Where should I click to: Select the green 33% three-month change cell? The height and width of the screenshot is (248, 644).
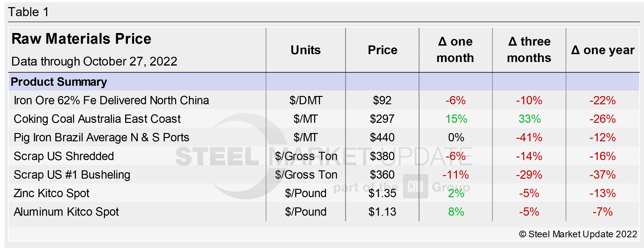tap(529, 119)
